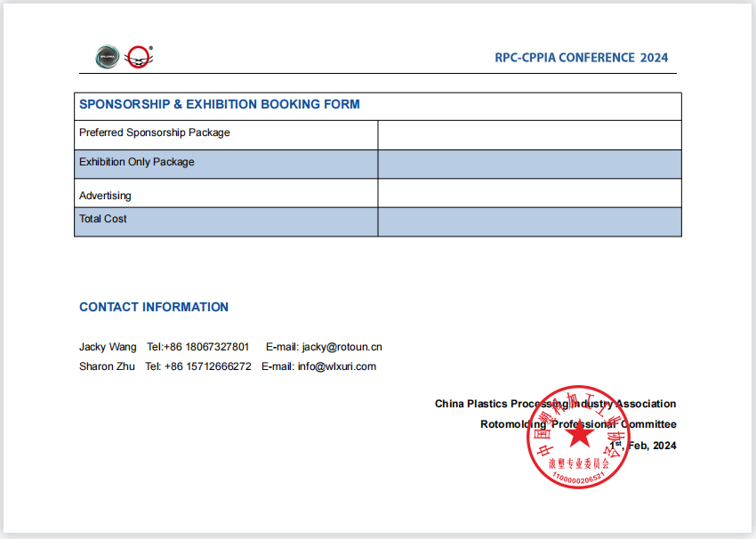Click the 'Preferred Sponsorship Package' label
756x539 pixels.
point(154,133)
